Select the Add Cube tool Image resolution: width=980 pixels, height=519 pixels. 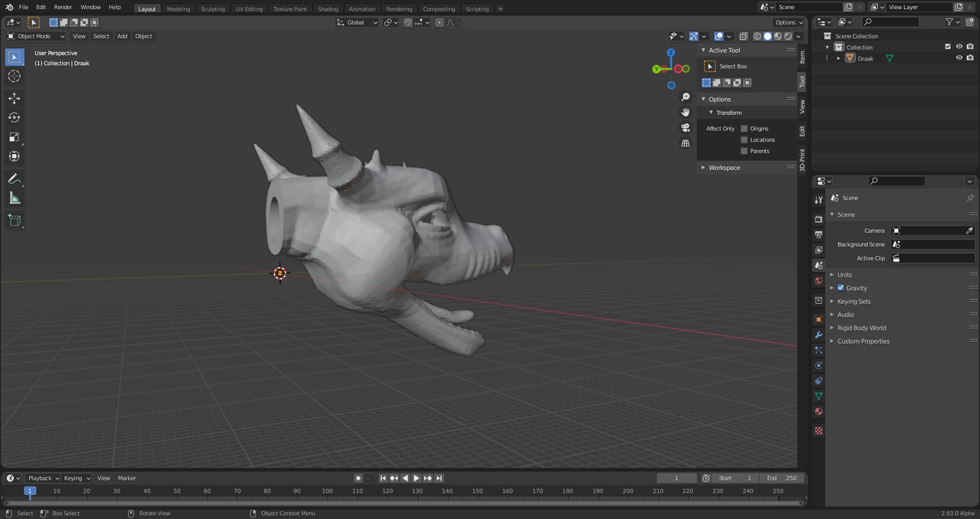coord(14,220)
